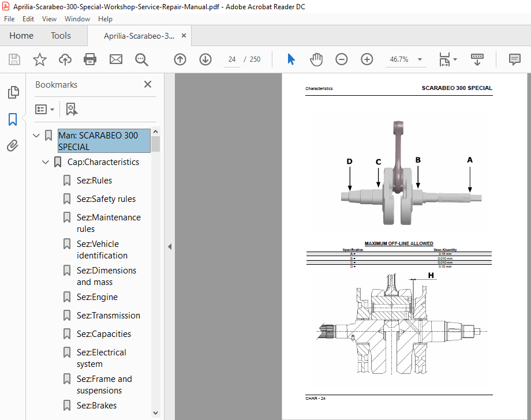Open the comment speech bubble tool
The image size is (531, 420).
click(515, 59)
